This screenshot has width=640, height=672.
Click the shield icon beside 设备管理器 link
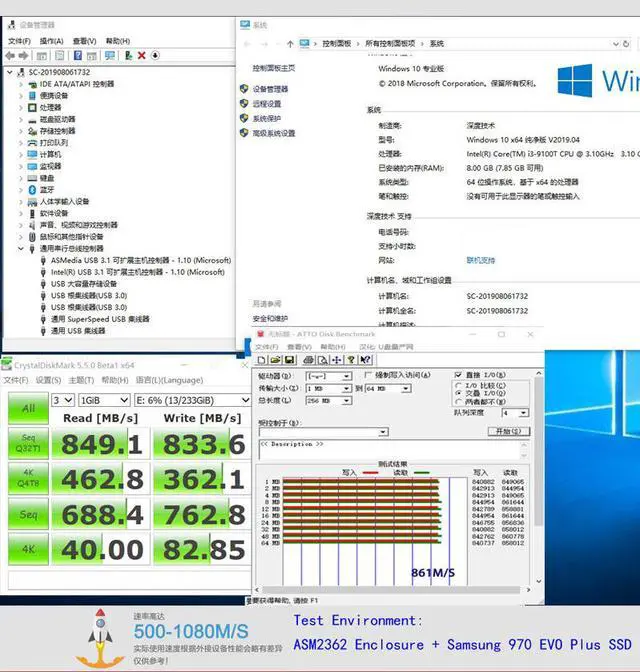[244, 89]
